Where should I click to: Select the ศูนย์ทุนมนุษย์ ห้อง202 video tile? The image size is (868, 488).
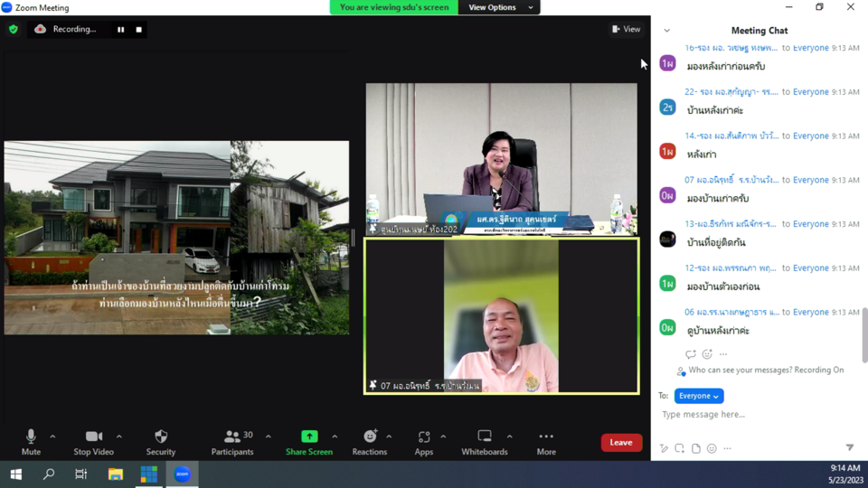tap(502, 159)
